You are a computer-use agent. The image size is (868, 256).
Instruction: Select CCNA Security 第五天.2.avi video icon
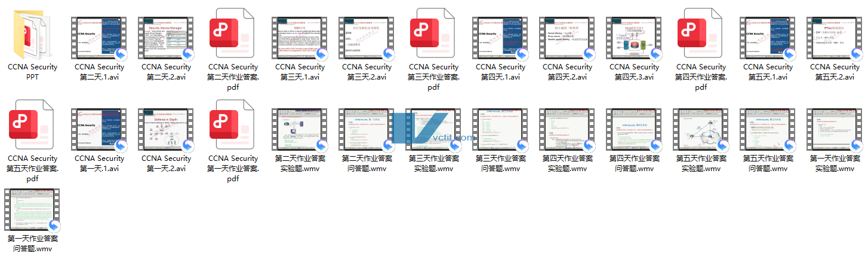click(835, 38)
